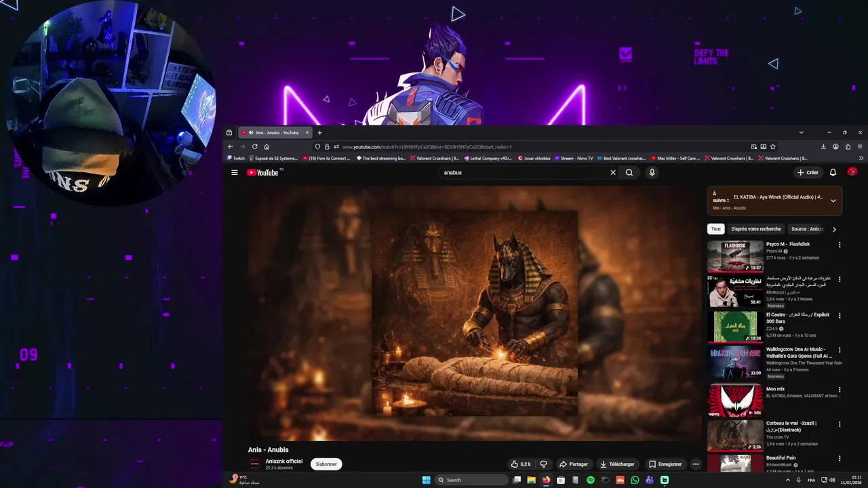Show next filter chips arrow
868x488 pixels.
tap(834, 229)
